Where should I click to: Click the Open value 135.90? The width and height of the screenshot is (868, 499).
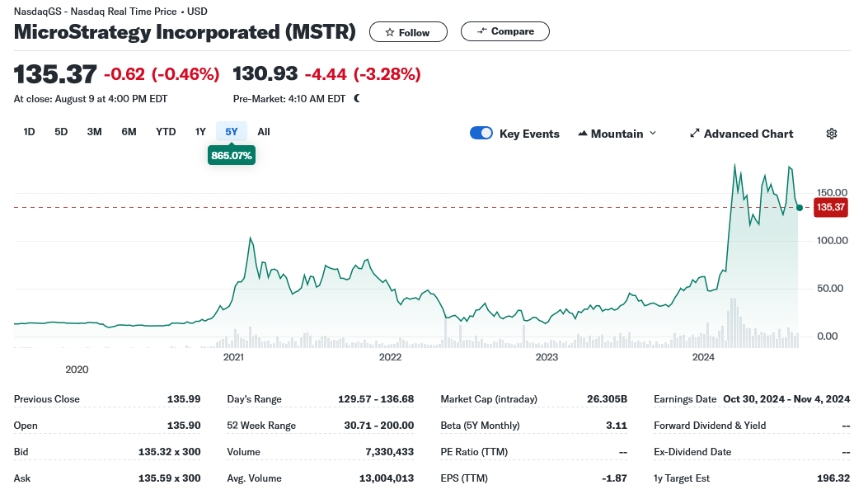click(x=184, y=426)
